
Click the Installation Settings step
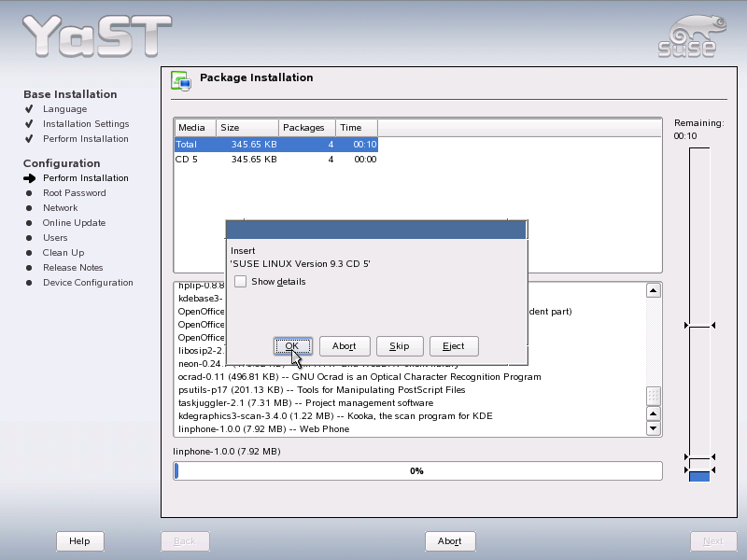[x=86, y=124]
